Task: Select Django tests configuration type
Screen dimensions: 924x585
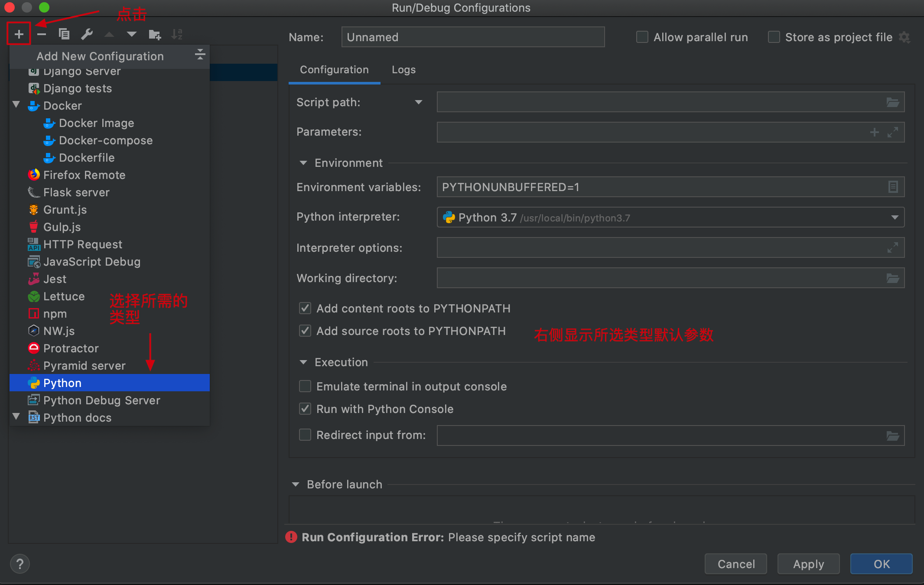Action: pos(110,88)
